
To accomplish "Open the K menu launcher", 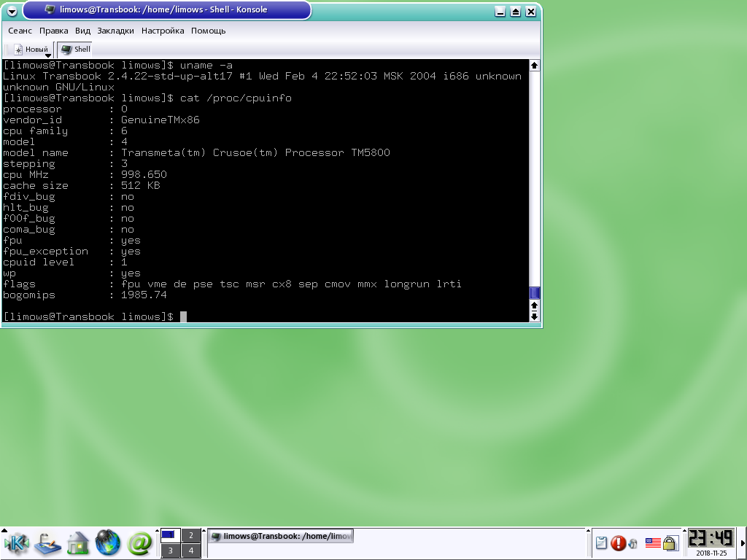I will (x=18, y=543).
